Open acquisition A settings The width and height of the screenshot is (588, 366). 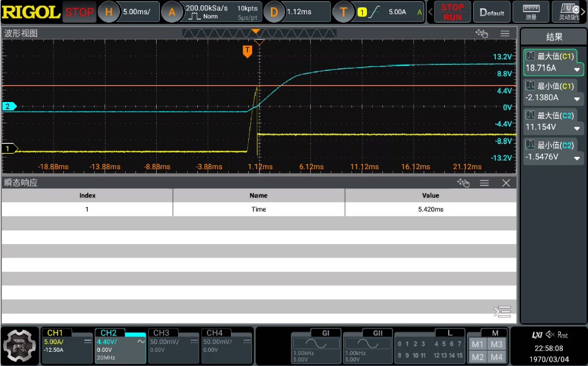pyautogui.click(x=171, y=12)
